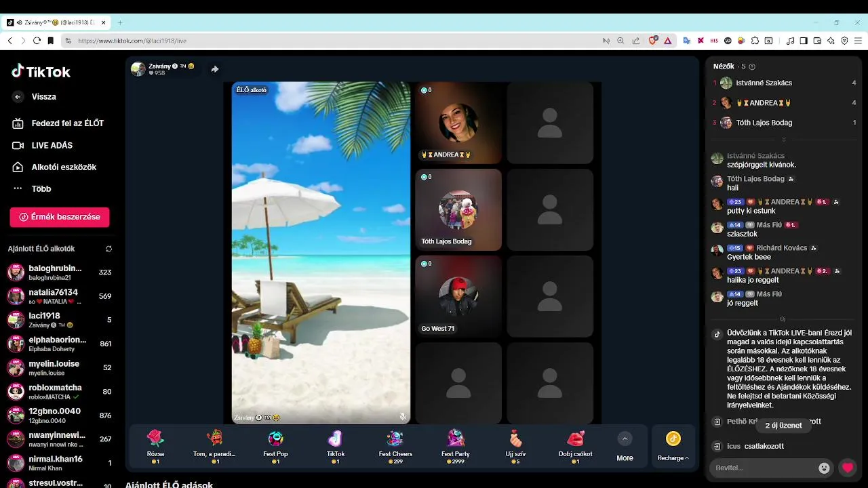This screenshot has height=488, width=868.
Task: Open the media control music icon
Action: 790,41
